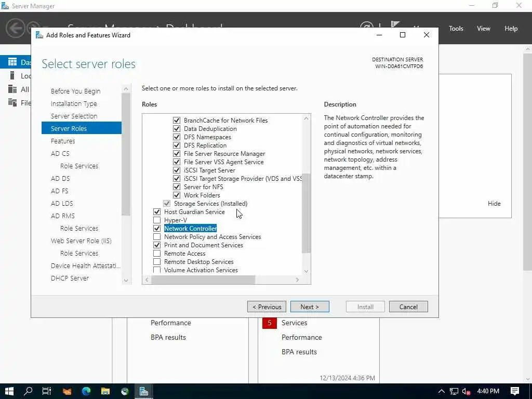Uncheck DFS Replication checkbox
The width and height of the screenshot is (532, 399).
click(177, 145)
